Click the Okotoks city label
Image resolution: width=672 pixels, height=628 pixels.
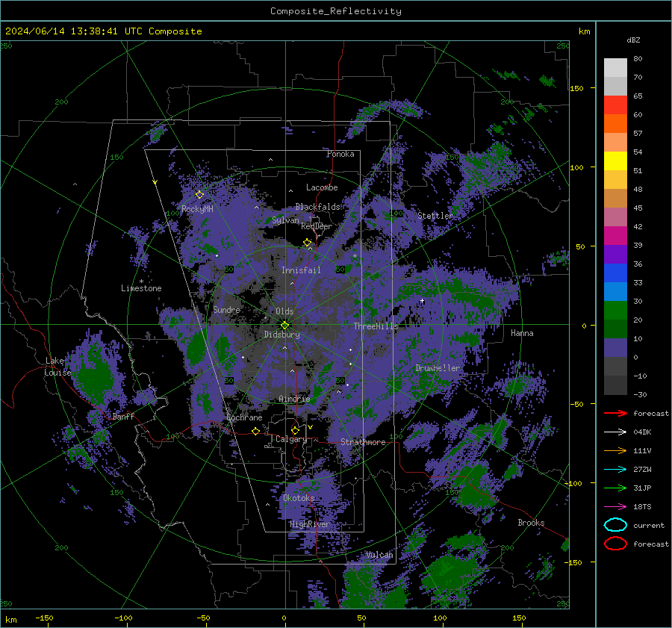tap(299, 498)
